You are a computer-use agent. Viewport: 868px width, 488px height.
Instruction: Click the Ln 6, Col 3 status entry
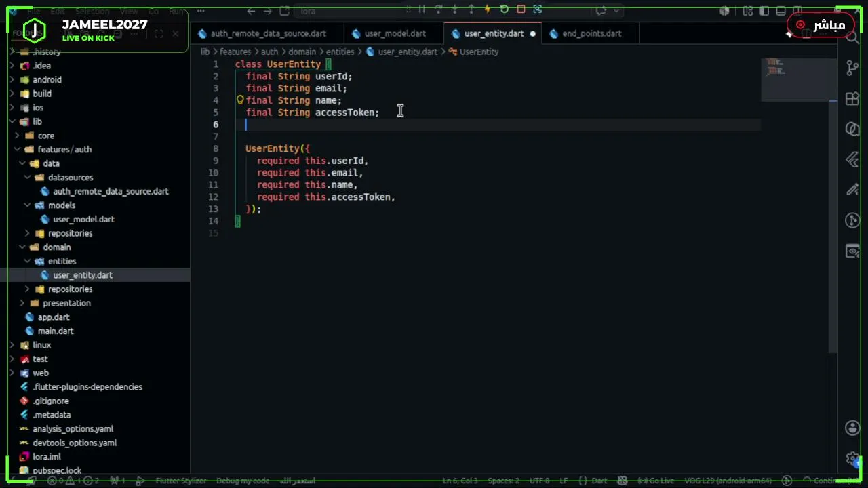pyautogui.click(x=460, y=481)
